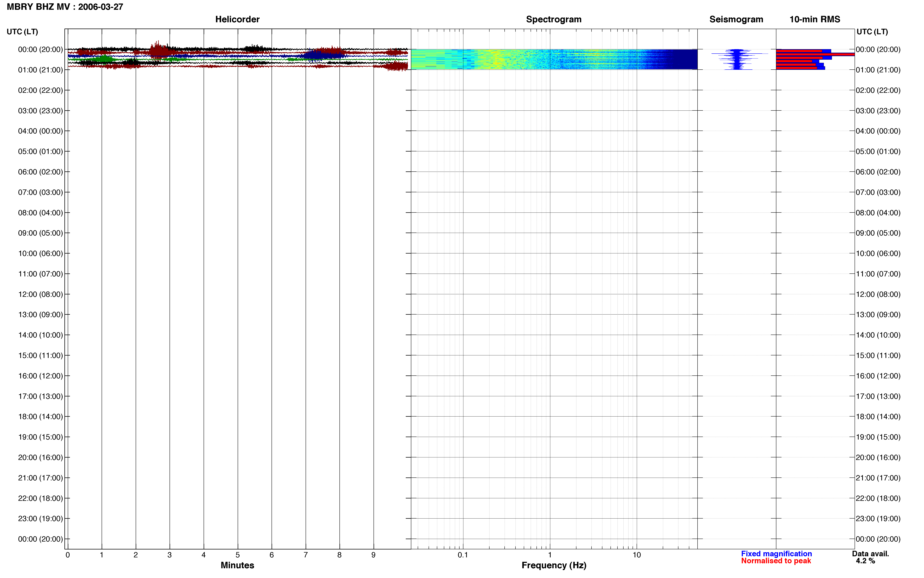The image size is (924, 578).
Task: Click the '4.2 %' data availability value
Action: [865, 561]
